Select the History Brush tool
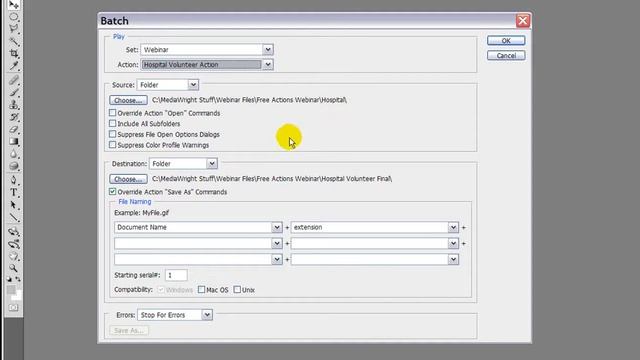Viewport: 640px width, 360px height. 14,117
